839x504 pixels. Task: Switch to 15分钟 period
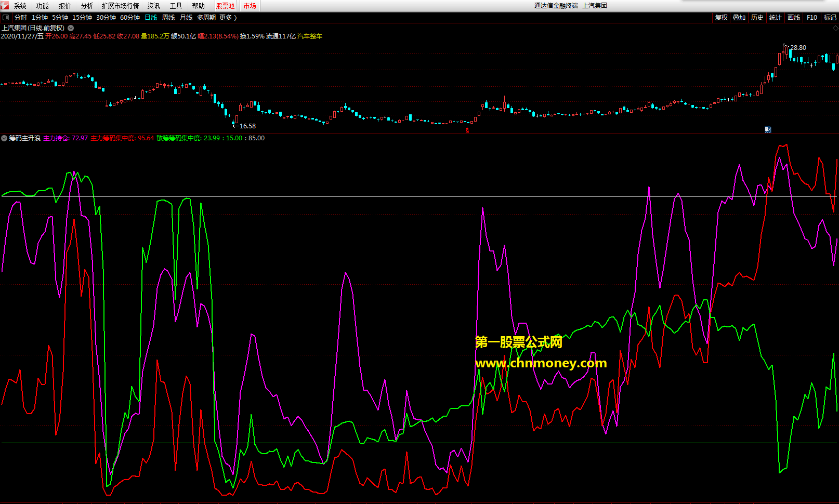(x=82, y=18)
